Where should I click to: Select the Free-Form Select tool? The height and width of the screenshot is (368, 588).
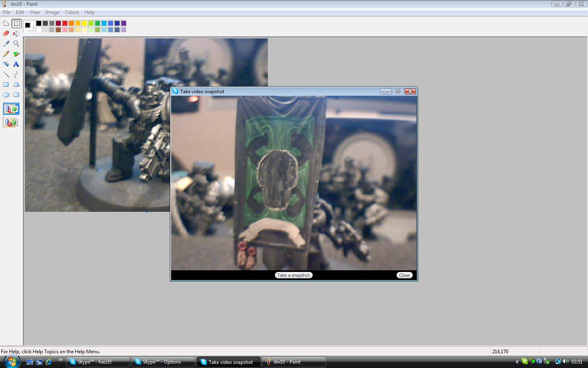[x=6, y=23]
